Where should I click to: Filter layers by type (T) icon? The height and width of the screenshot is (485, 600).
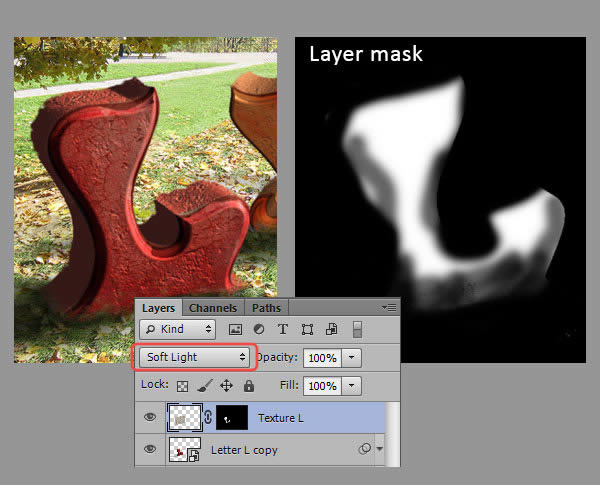point(283,329)
